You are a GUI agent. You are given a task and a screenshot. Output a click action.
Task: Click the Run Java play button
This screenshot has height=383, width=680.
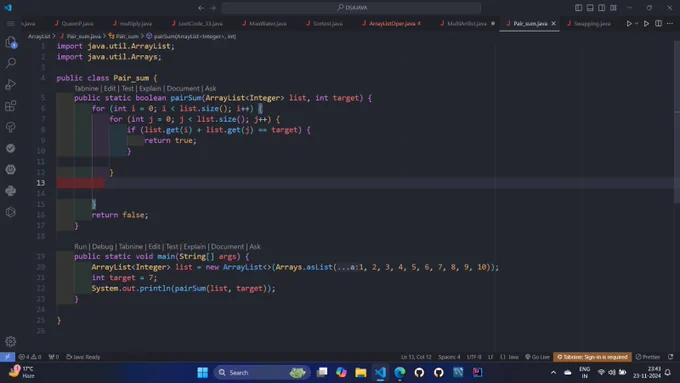tap(629, 23)
